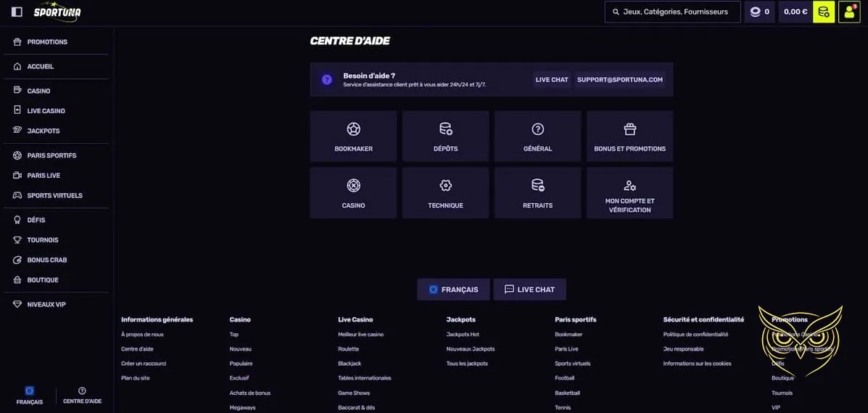Go to Live Casino in sidebar
This screenshot has width=868, height=413.
[46, 111]
